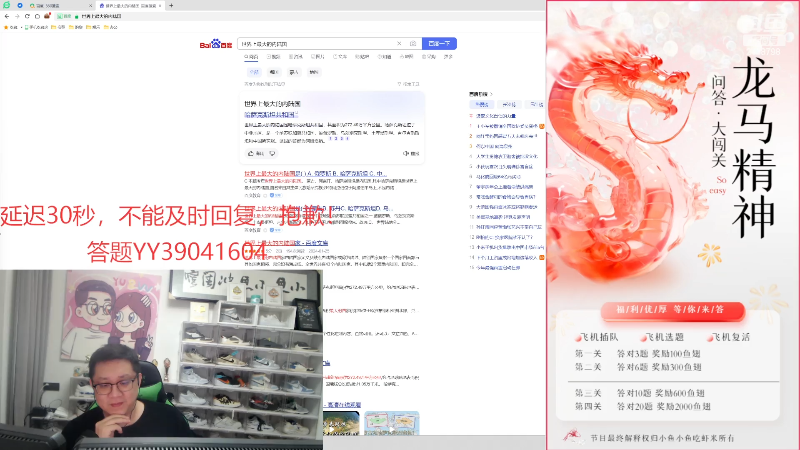Click the thumbs-down icon on answer card

pos(272,154)
